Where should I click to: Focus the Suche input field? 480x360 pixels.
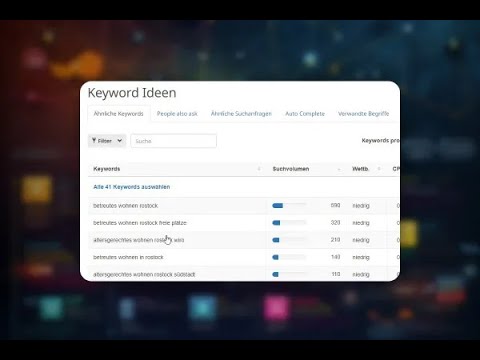tap(173, 141)
